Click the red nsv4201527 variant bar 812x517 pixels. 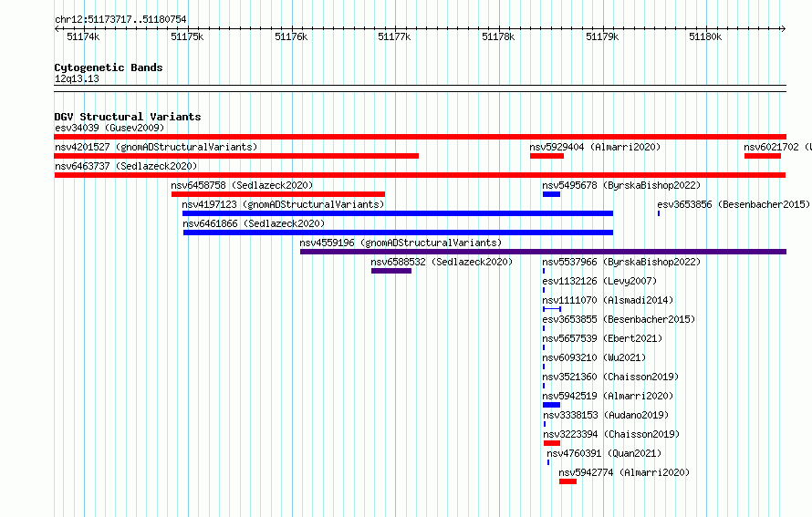tap(236, 156)
